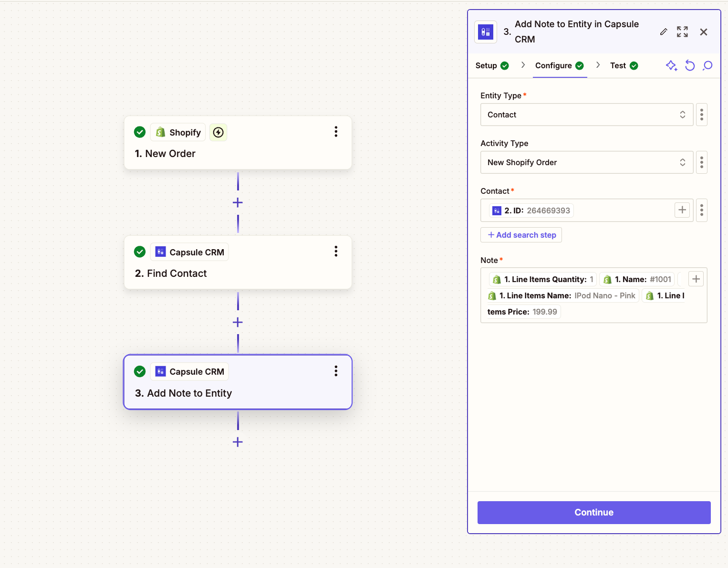The image size is (728, 568).
Task: Select the 3. Add Note to Entity card
Action: [x=238, y=382]
